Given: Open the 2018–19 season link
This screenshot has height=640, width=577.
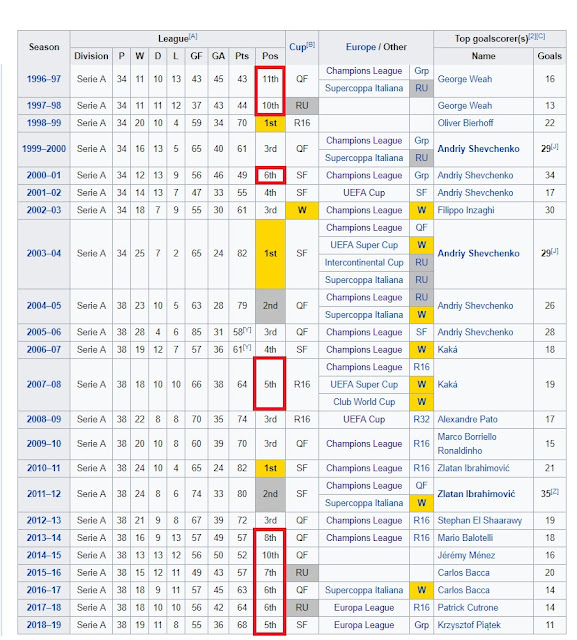Looking at the screenshot, I should [x=44, y=625].
